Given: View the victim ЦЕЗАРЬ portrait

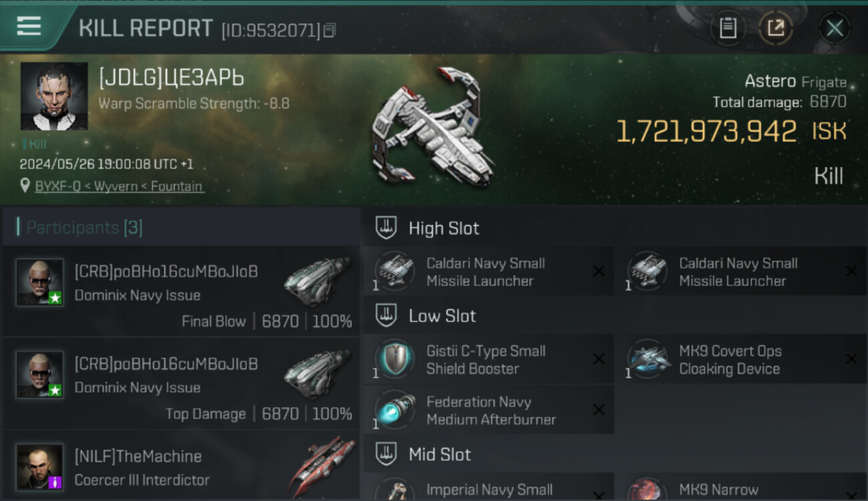Looking at the screenshot, I should tap(54, 96).
